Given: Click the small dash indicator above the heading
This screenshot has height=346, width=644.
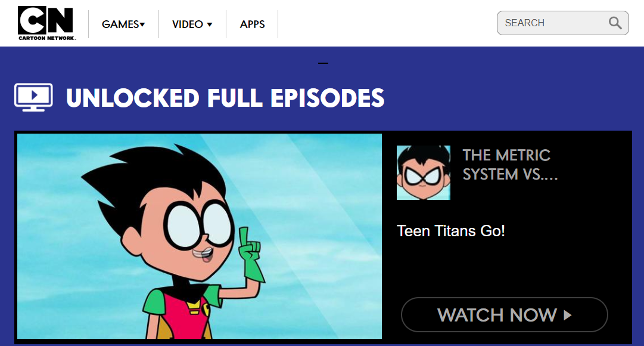Looking at the screenshot, I should point(323,63).
